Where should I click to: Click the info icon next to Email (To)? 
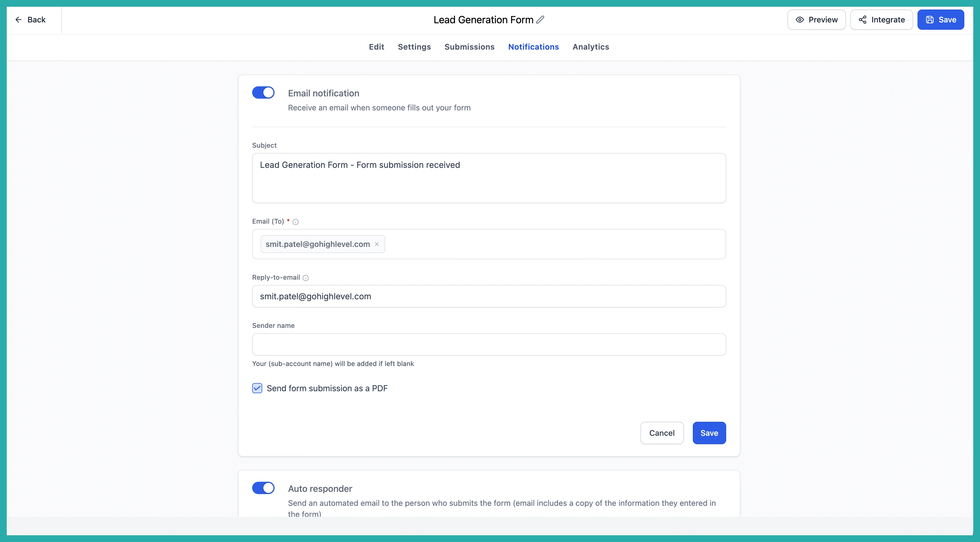coord(296,222)
